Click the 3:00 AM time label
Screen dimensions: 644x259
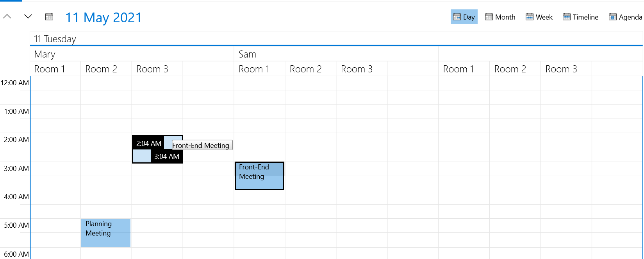pyautogui.click(x=16, y=168)
